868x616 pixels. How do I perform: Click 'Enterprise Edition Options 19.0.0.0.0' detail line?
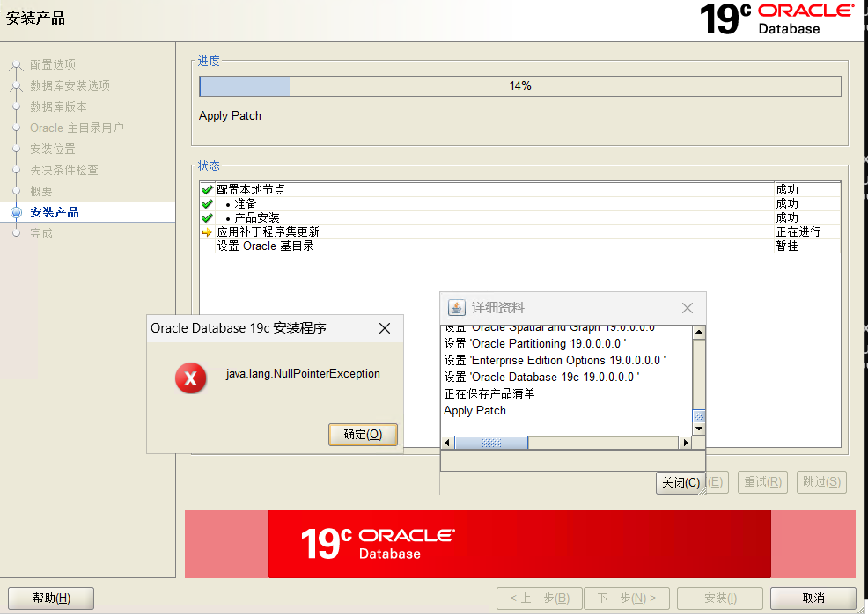tap(555, 360)
